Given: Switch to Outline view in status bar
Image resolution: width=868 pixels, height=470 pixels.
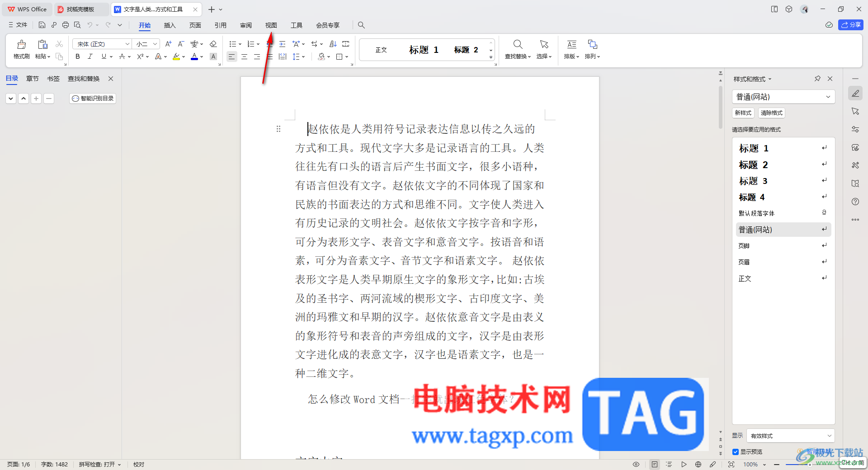Looking at the screenshot, I should pyautogui.click(x=669, y=464).
